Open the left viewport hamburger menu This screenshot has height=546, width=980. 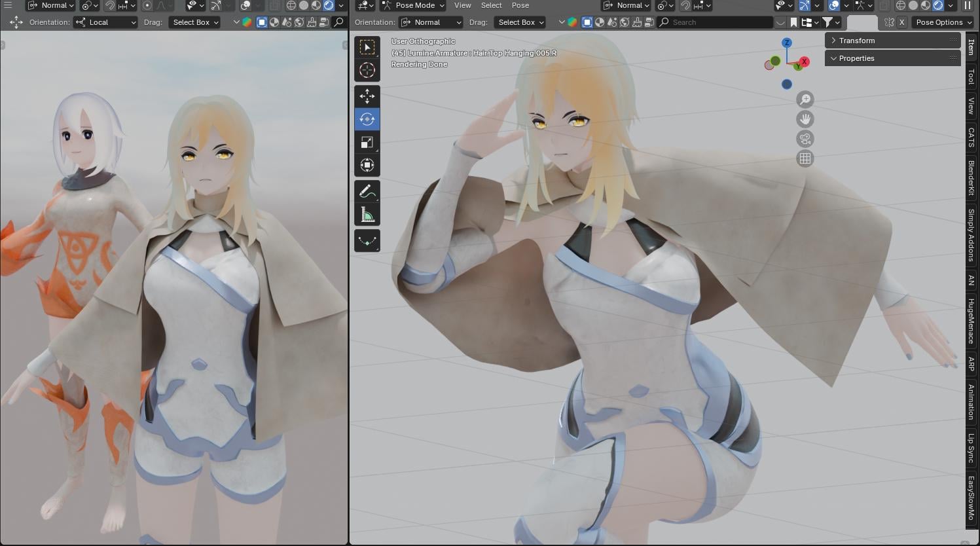8,5
